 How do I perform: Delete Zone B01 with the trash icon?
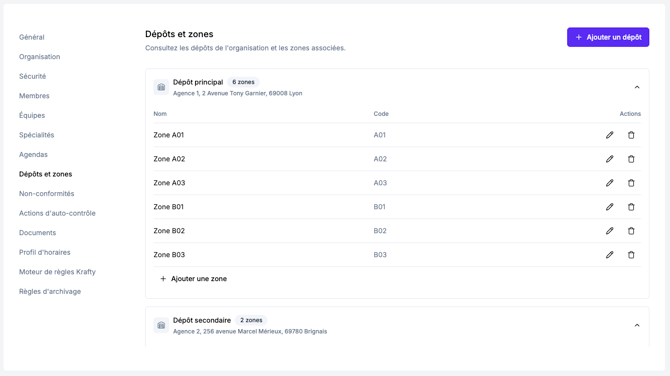click(631, 207)
